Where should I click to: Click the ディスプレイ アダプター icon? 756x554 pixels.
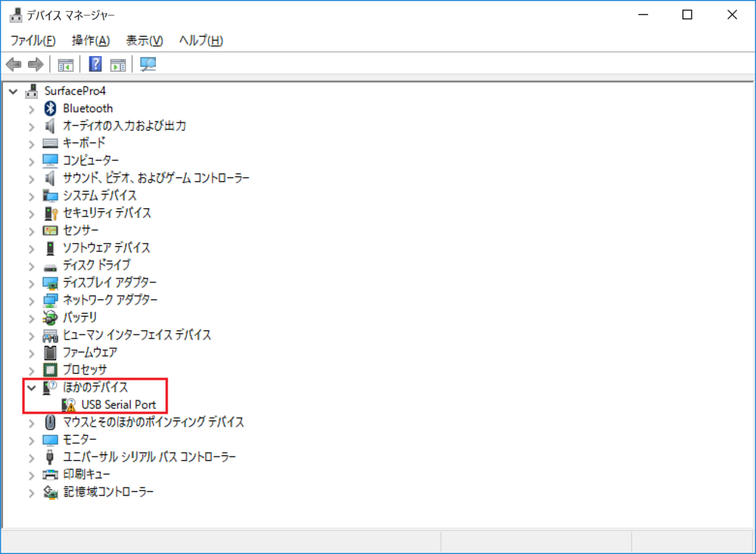point(50,283)
